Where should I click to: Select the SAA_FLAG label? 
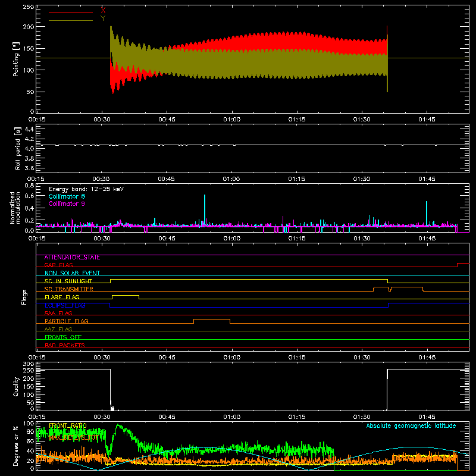58,313
